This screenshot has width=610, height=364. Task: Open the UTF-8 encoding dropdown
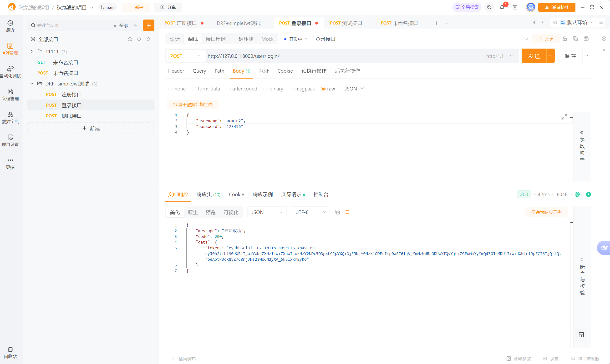(x=310, y=212)
